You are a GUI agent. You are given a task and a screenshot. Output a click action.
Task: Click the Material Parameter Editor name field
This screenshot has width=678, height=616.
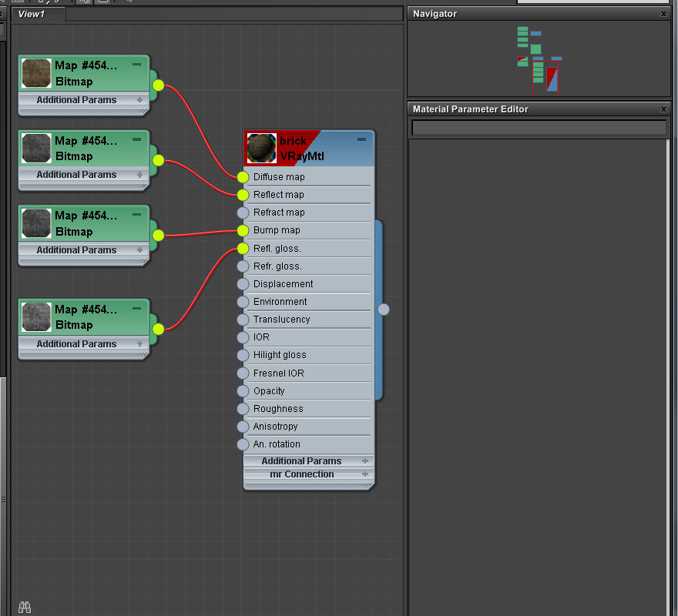click(539, 128)
